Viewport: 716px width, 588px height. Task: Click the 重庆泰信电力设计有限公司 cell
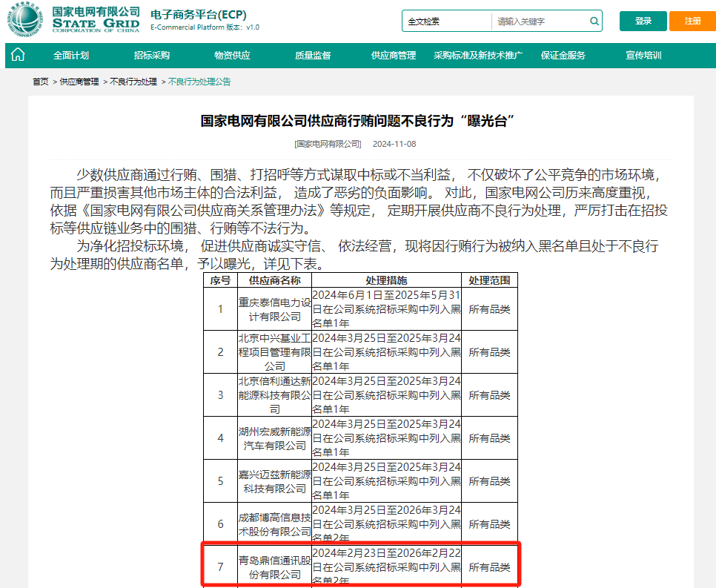[x=274, y=309]
